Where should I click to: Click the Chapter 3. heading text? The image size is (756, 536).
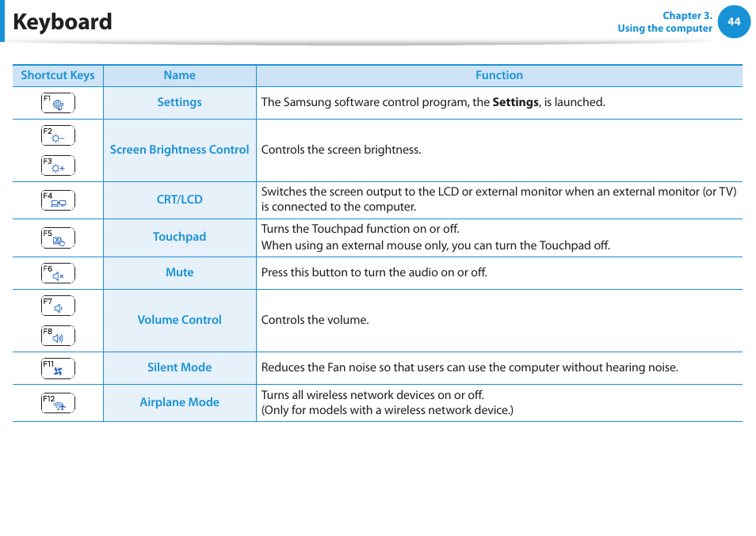click(x=687, y=15)
